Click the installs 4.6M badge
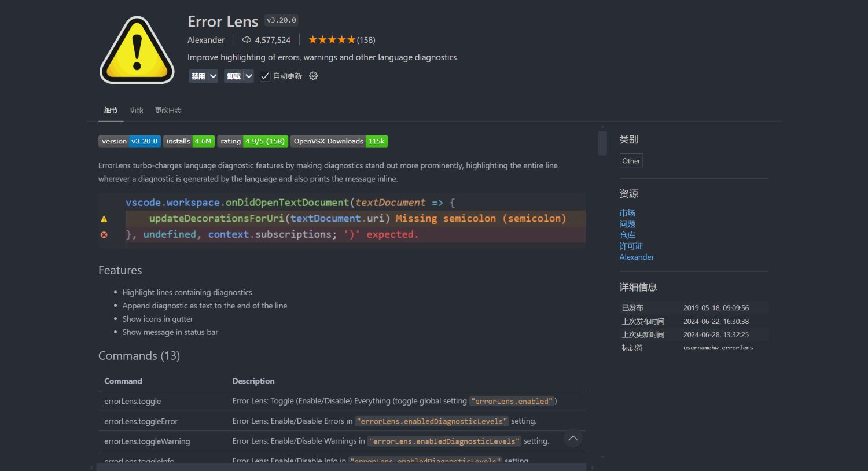Image resolution: width=868 pixels, height=471 pixels. (x=189, y=141)
